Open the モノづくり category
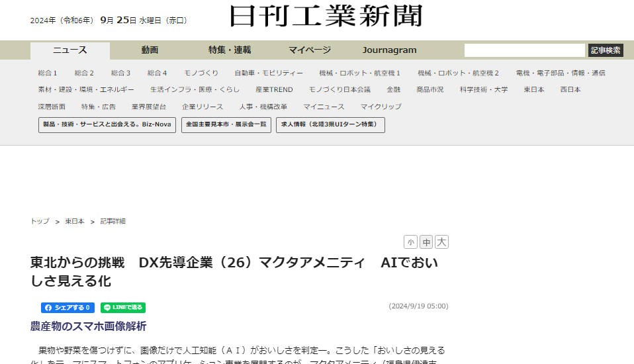Image resolution: width=634 pixels, height=364 pixels. (201, 73)
